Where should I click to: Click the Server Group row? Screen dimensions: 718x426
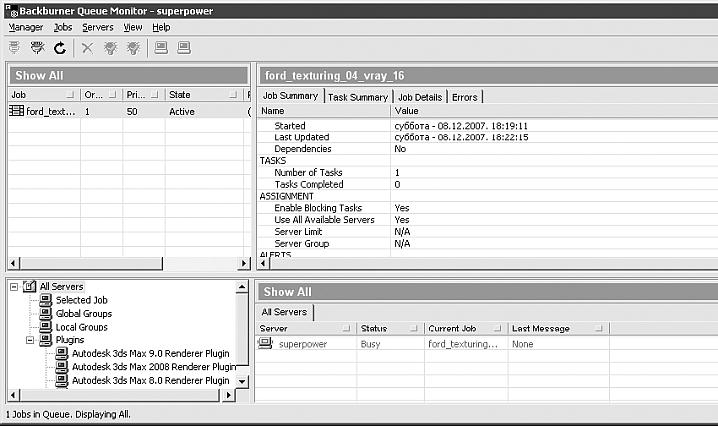coord(488,244)
